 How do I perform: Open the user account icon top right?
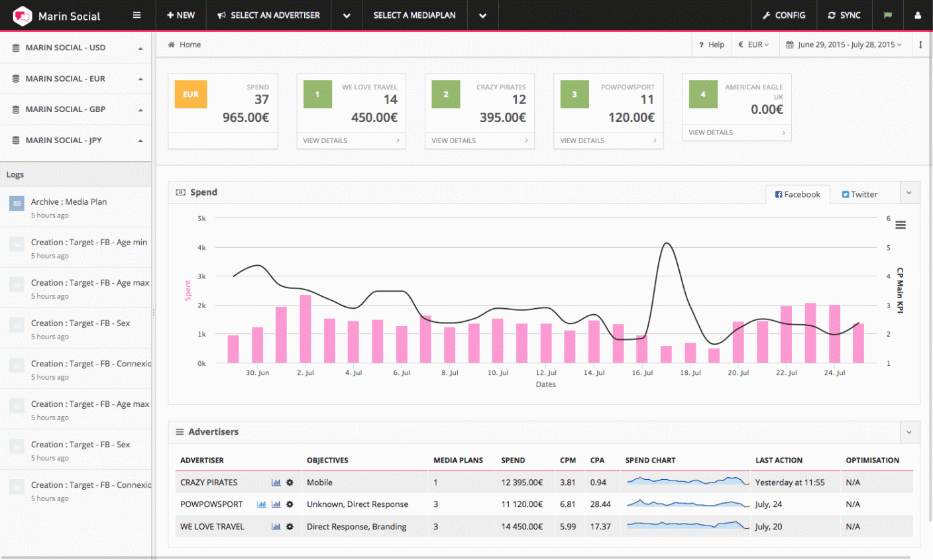(920, 15)
